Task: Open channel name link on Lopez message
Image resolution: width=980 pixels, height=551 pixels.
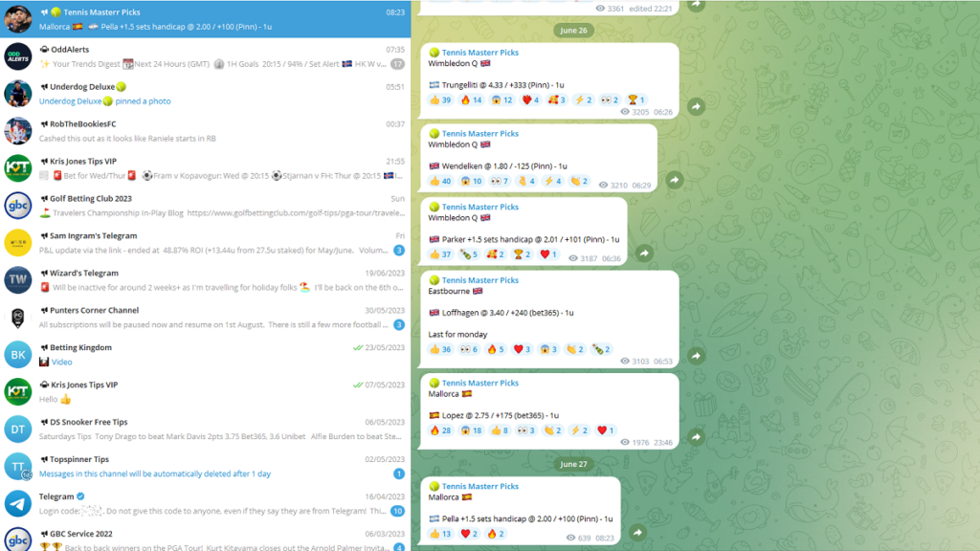Action: [480, 383]
